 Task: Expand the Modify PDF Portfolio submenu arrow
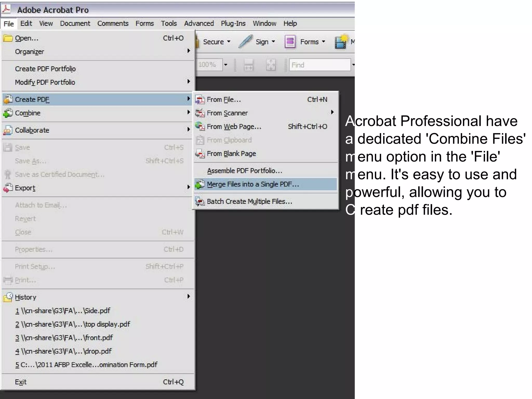pos(189,81)
